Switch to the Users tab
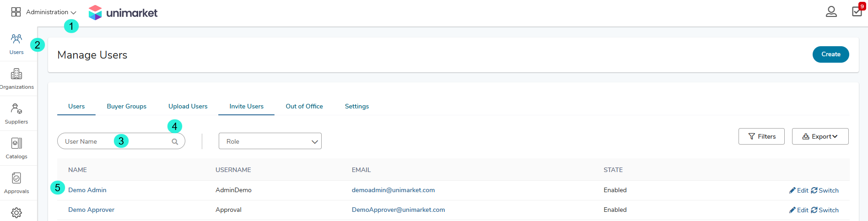Image resolution: width=868 pixels, height=221 pixels. [x=76, y=106]
